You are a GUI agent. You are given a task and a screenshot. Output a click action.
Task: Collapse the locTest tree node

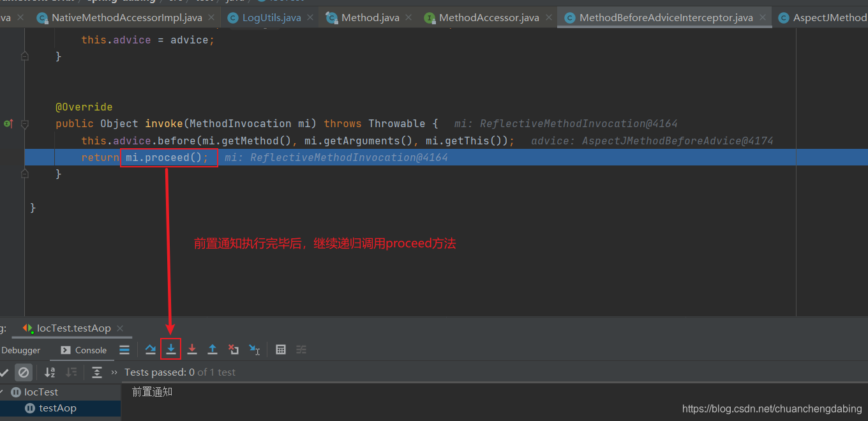point(2,392)
